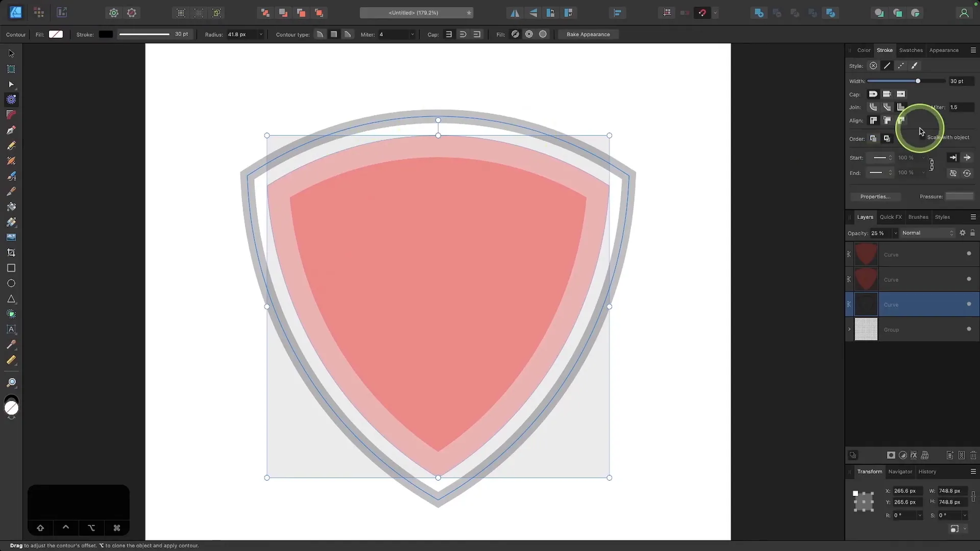The height and width of the screenshot is (551, 980).
Task: Click the Bake Appearance button
Action: [587, 34]
